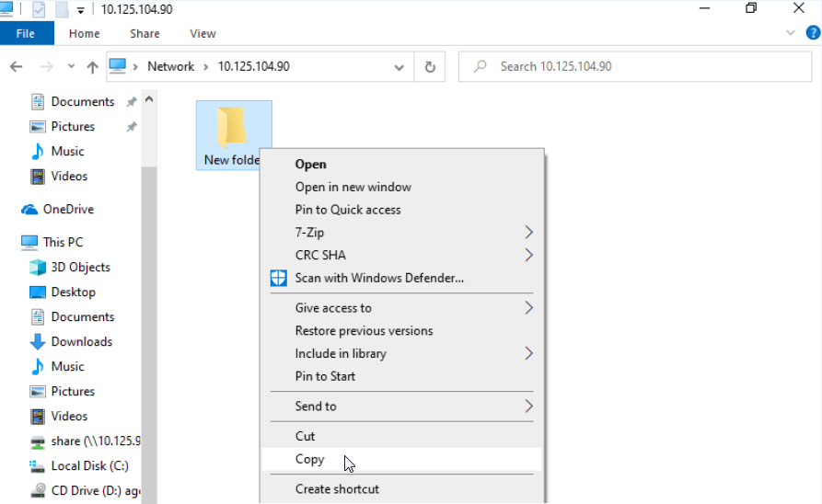The image size is (822, 504).
Task: Open CD Drive (D:) in sidebar
Action: pyautogui.click(x=96, y=490)
